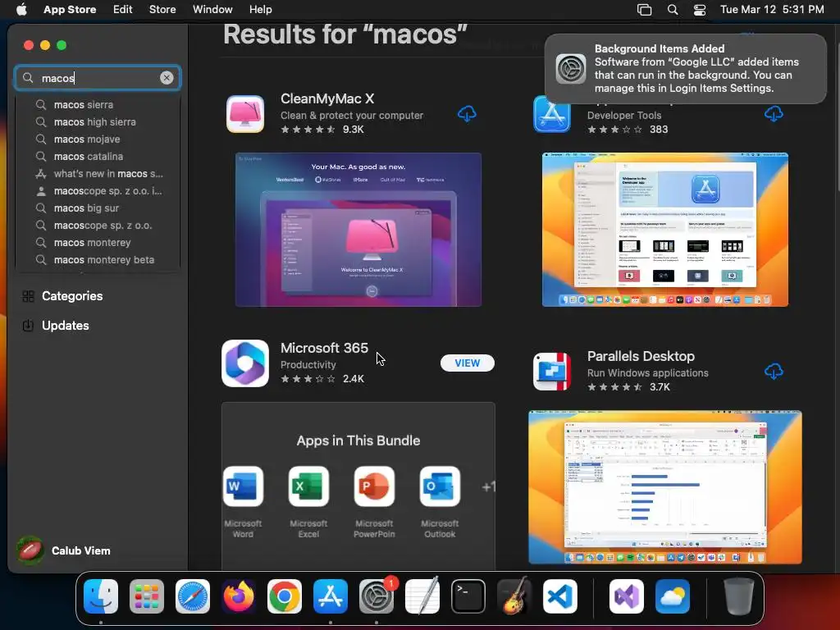
Task: Choose the 'macoscope sp. z o.o. i...' developer suggestion
Action: [x=98, y=190]
